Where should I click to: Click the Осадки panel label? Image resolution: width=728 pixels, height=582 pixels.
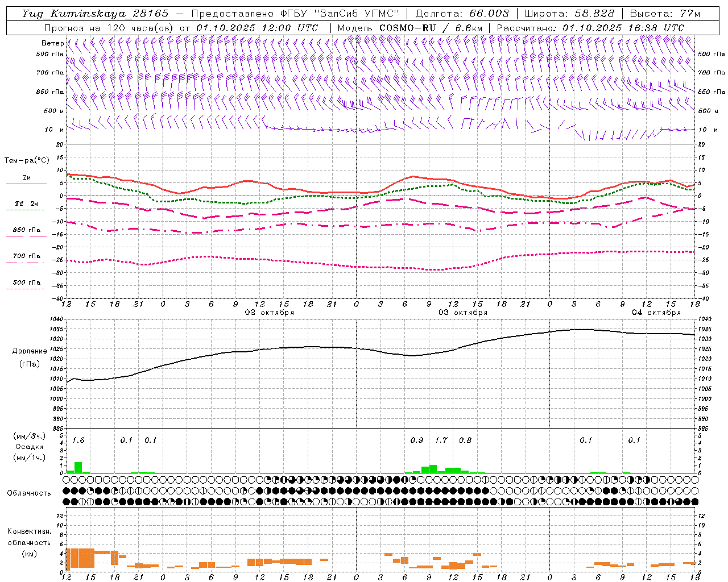pyautogui.click(x=30, y=447)
